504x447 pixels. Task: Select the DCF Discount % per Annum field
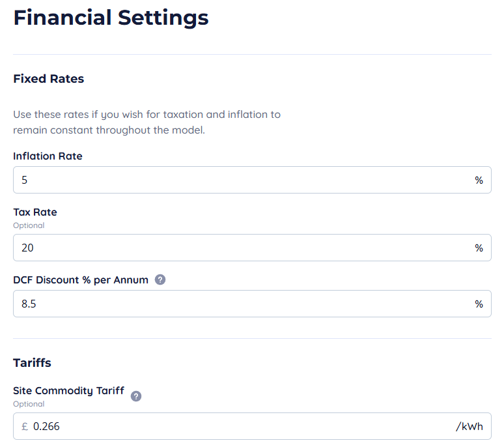click(241, 304)
